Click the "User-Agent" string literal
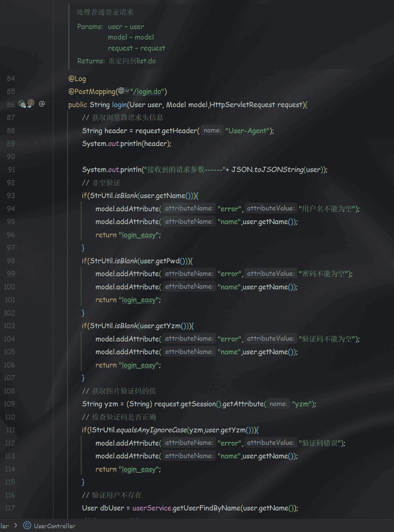This screenshot has width=394, height=532. coord(248,131)
